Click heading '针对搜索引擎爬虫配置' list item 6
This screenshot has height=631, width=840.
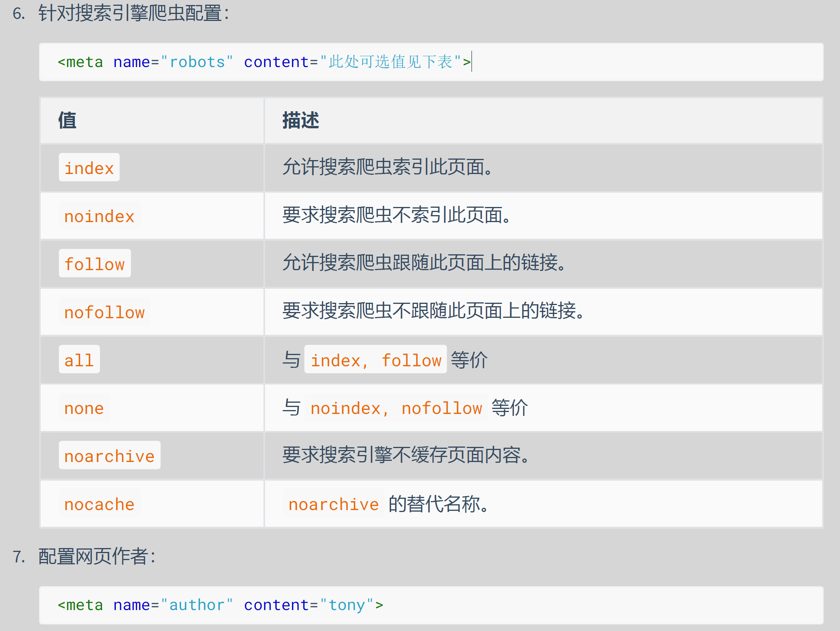coord(133,14)
